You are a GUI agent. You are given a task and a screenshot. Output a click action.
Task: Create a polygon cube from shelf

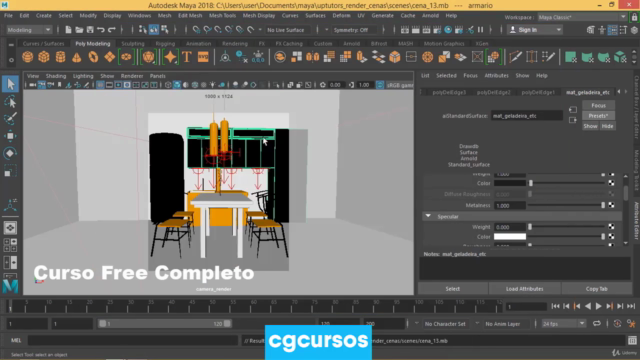tap(44, 57)
